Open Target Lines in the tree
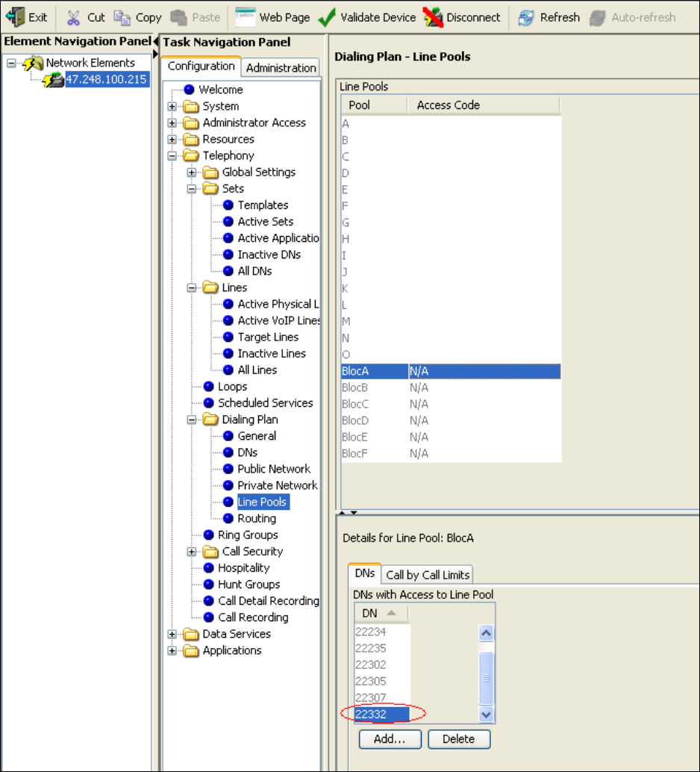Screen dimensions: 700x772 coord(268,337)
